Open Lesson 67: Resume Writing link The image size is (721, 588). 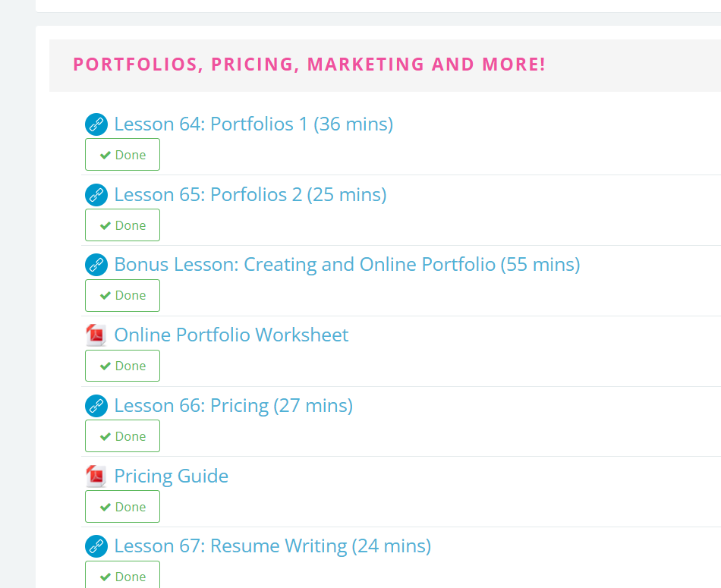click(272, 546)
